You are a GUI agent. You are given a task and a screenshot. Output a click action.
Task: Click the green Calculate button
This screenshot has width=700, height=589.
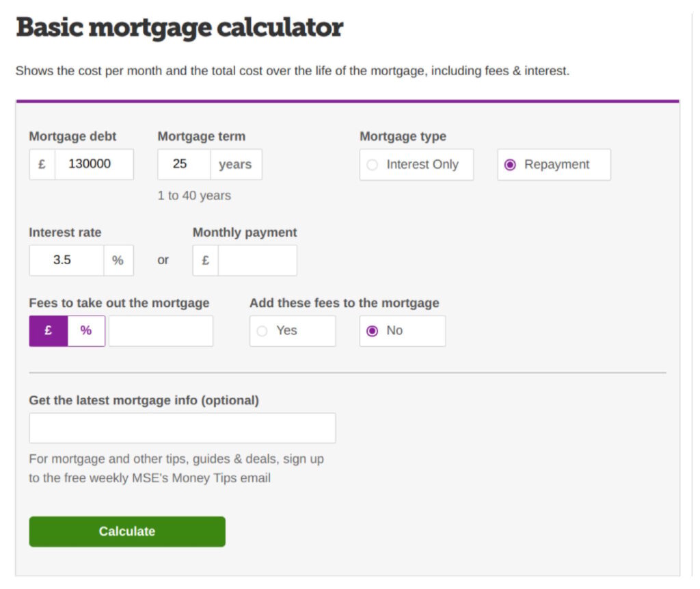(127, 532)
